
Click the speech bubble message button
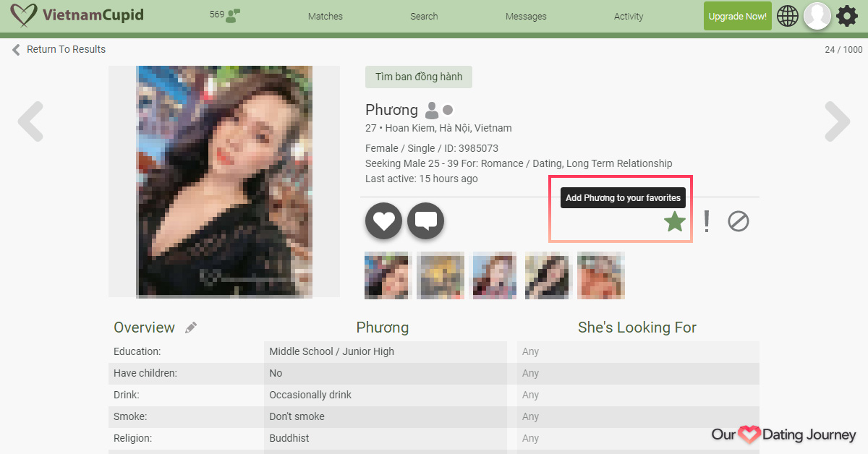[x=425, y=221]
